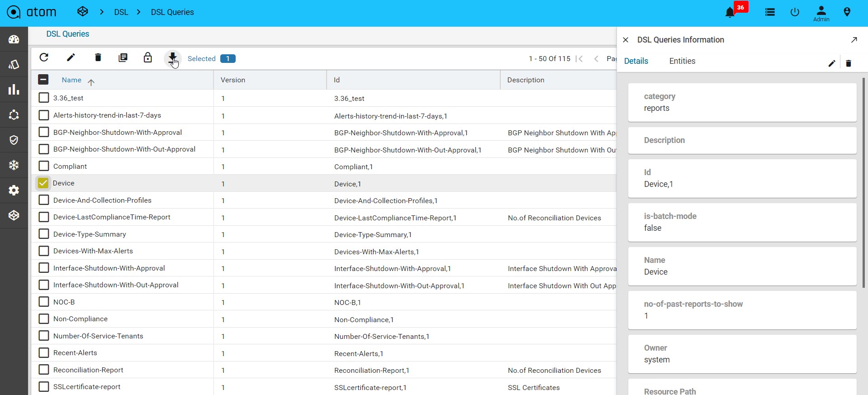The width and height of the screenshot is (868, 395).
Task: Open the package cube sidebar icon
Action: click(x=14, y=215)
